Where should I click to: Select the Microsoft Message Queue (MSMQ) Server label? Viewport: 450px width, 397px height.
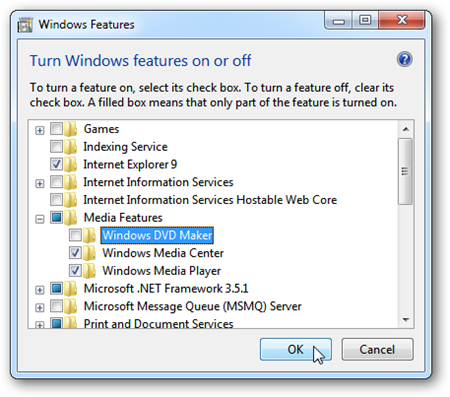point(193,306)
